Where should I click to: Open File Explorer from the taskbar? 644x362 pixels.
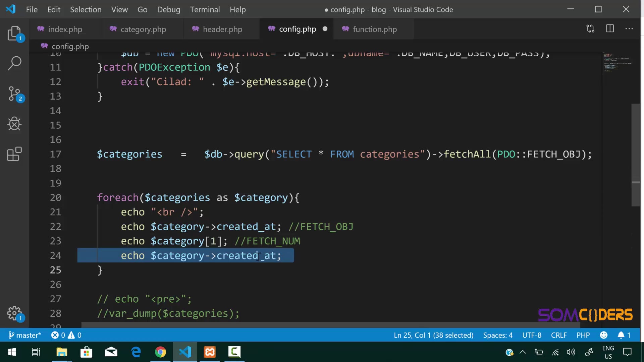62,352
